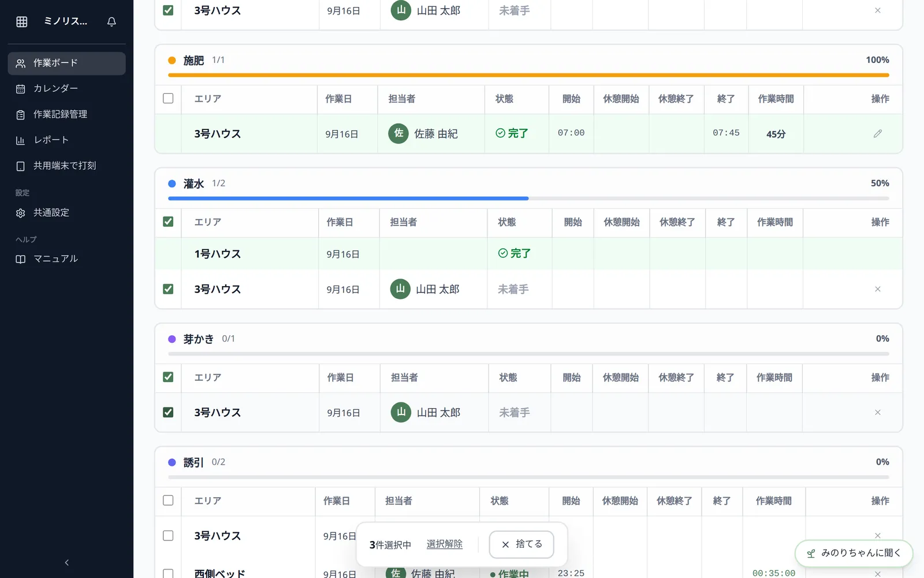Toggle select-all checkbox in 灌水 table header

point(168,221)
